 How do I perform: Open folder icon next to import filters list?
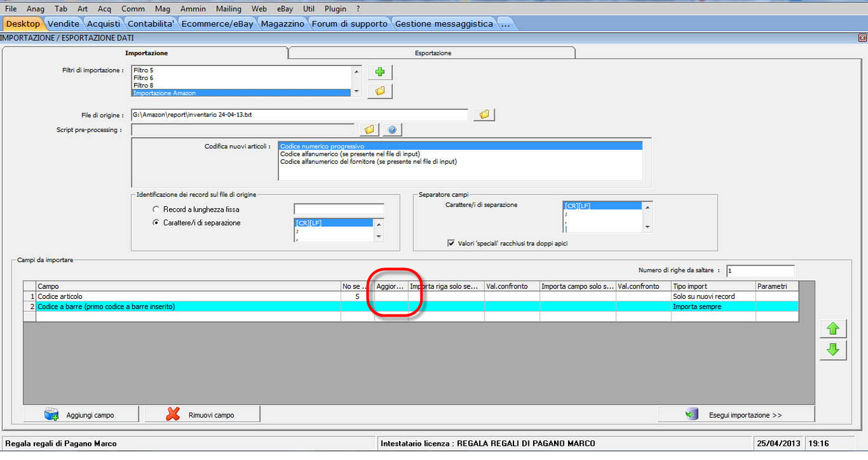click(380, 90)
